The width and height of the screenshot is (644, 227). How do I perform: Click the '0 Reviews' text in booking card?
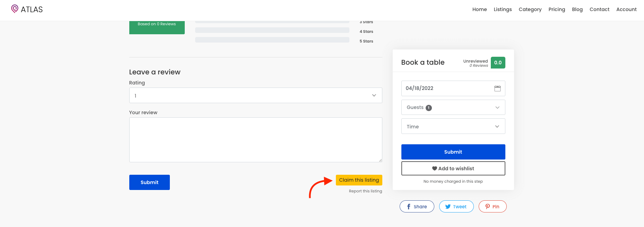pyautogui.click(x=479, y=66)
